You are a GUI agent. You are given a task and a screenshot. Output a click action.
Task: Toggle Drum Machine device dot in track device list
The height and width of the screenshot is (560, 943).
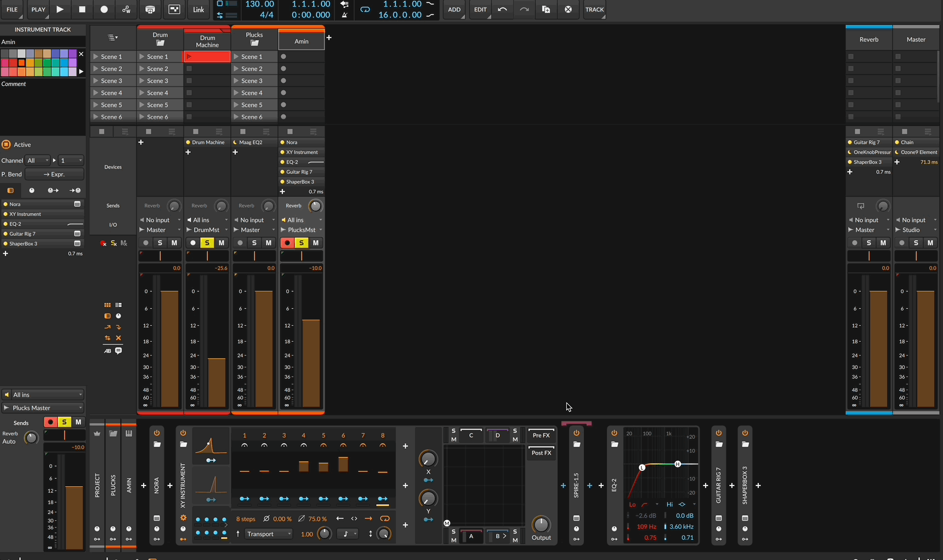point(188,142)
